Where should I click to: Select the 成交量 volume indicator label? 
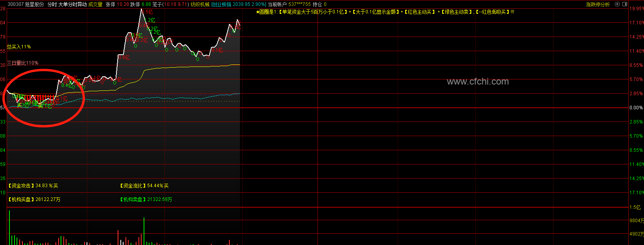pos(96,5)
